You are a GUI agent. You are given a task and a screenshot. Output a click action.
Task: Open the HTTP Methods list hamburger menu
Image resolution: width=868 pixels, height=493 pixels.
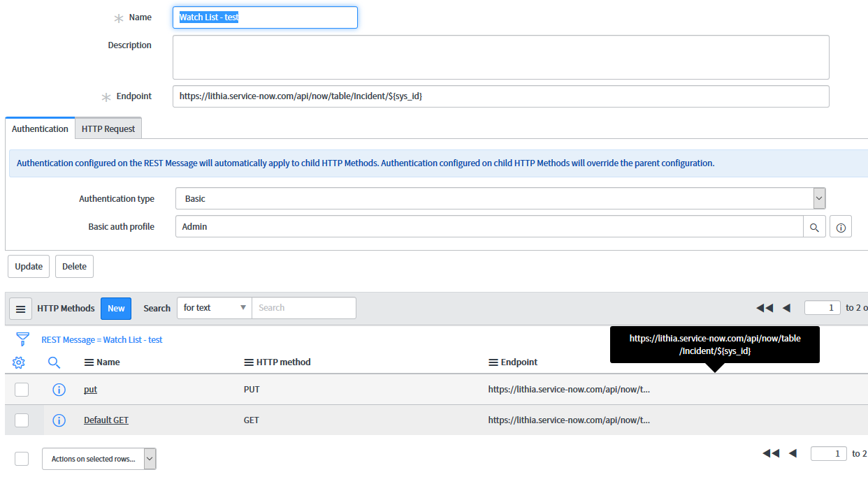tap(20, 309)
